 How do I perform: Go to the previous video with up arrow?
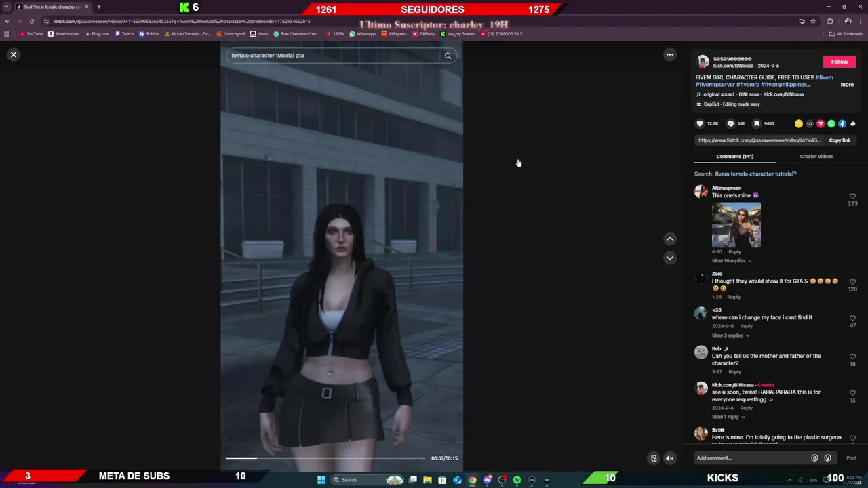click(669, 239)
